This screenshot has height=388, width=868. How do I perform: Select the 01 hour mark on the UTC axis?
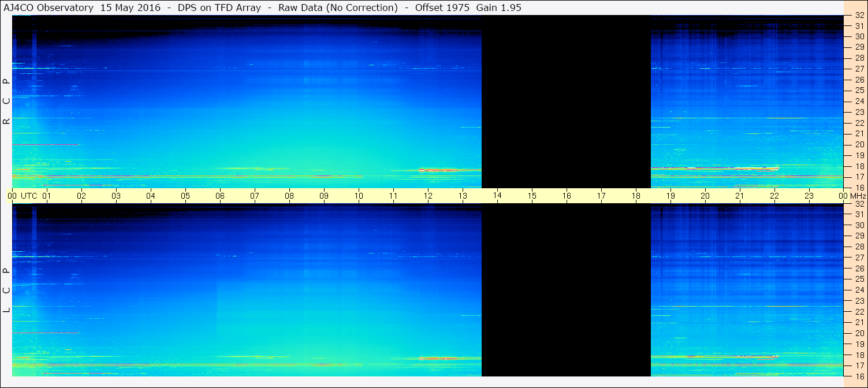47,196
